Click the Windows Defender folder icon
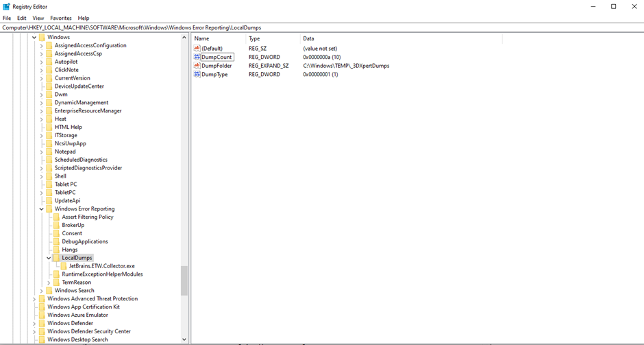Screen dimensions: 644x345 (x=42, y=323)
